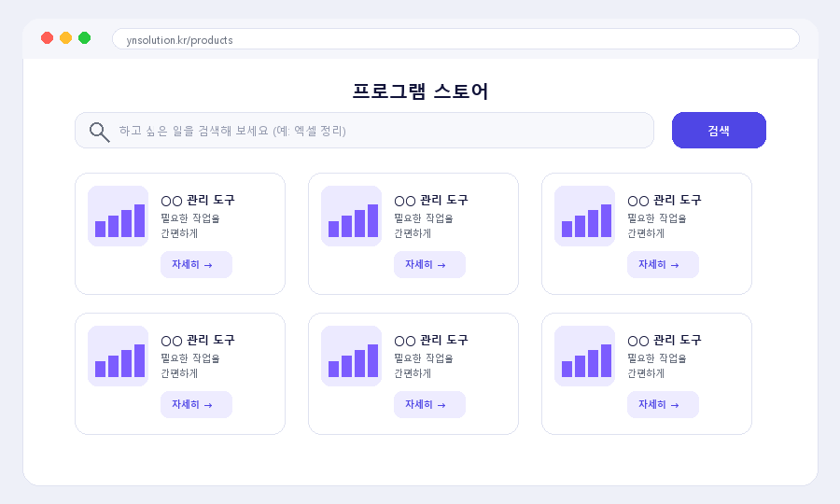This screenshot has height=504, width=840.
Task: Click the purple 검색 button
Action: 719,130
